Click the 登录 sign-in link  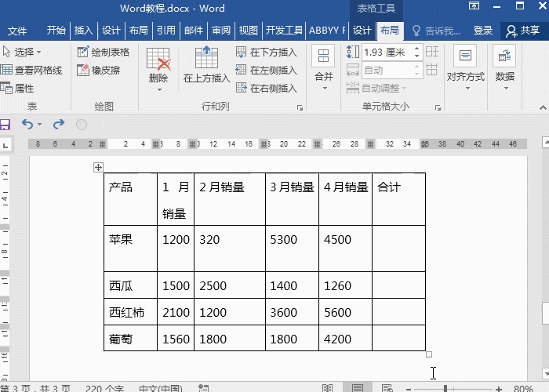pyautogui.click(x=483, y=31)
